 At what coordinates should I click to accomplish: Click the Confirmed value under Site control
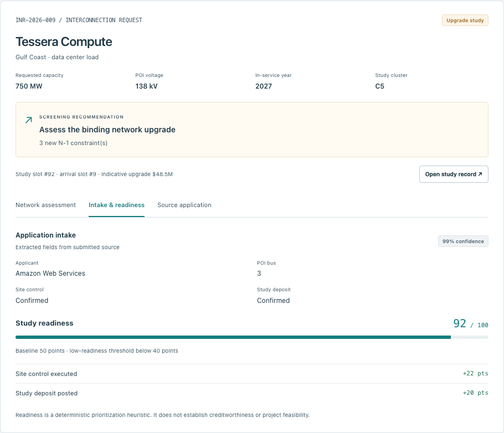[x=32, y=301]
